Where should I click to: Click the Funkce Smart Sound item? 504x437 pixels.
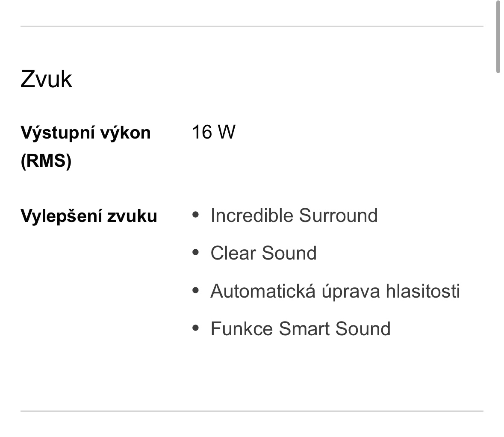pos(301,329)
